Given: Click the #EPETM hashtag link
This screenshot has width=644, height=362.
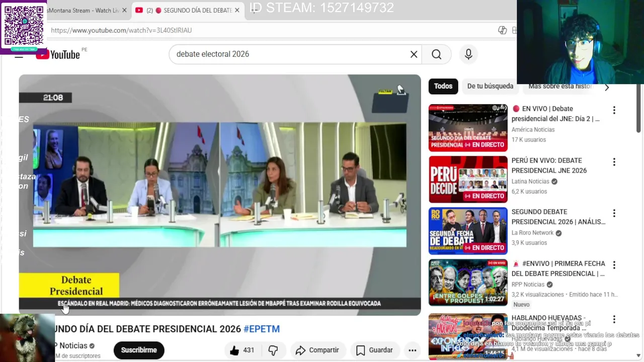Looking at the screenshot, I should coord(262,329).
